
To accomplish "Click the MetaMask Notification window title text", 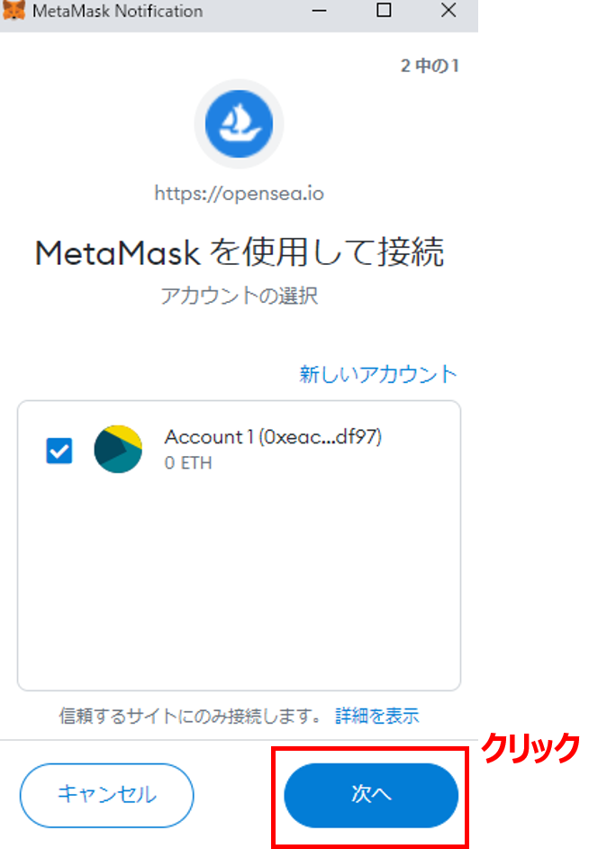I will tap(118, 11).
